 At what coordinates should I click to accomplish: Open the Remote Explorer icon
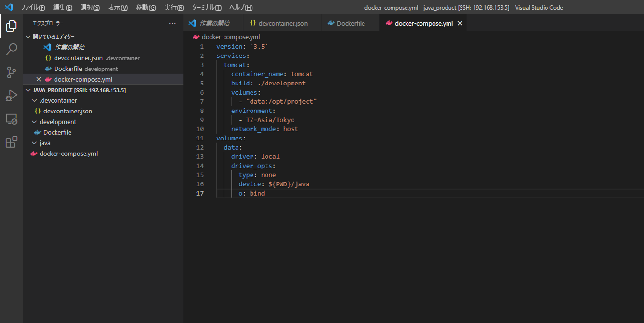click(x=11, y=118)
